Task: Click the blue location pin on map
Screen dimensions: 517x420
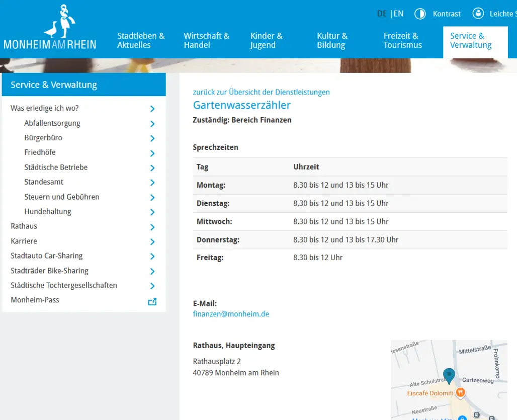Action: [x=449, y=375]
